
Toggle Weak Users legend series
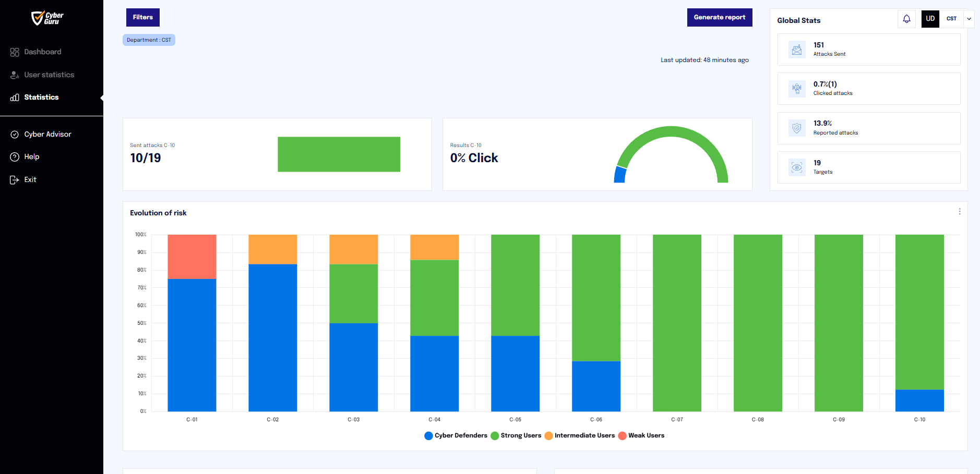click(641, 436)
